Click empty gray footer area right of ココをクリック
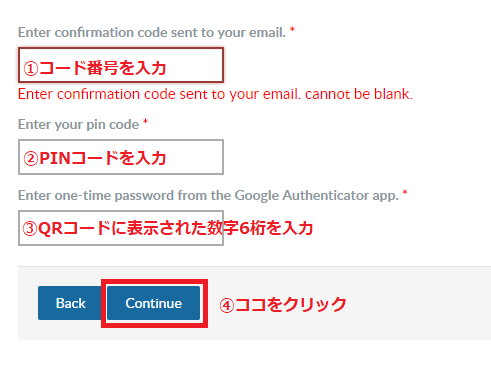The height and width of the screenshot is (366, 491). [x=417, y=303]
